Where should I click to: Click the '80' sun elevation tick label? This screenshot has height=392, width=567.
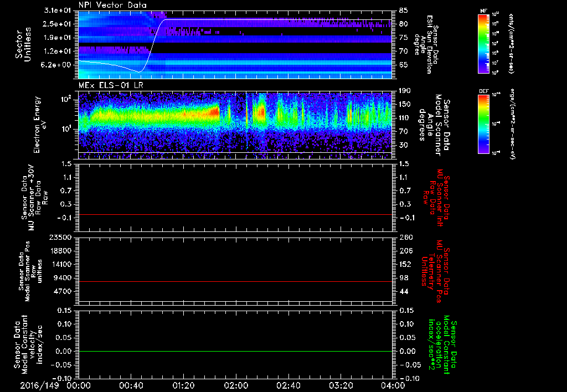point(404,24)
